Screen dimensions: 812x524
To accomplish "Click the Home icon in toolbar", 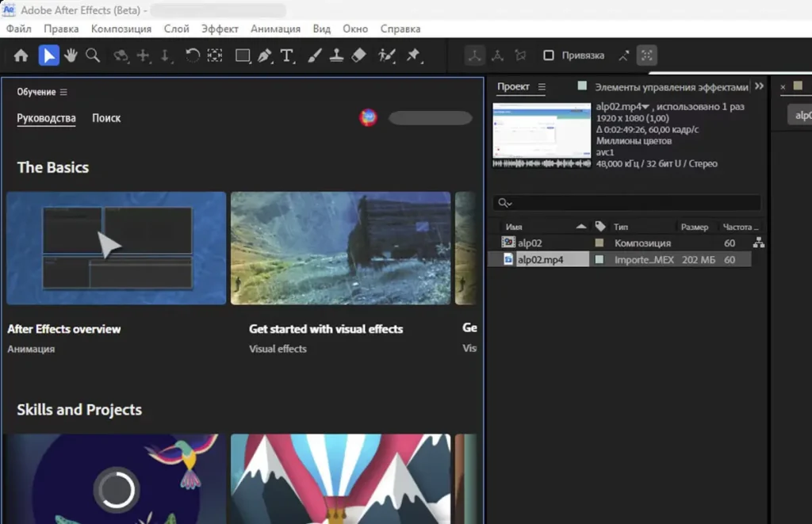I will point(21,55).
